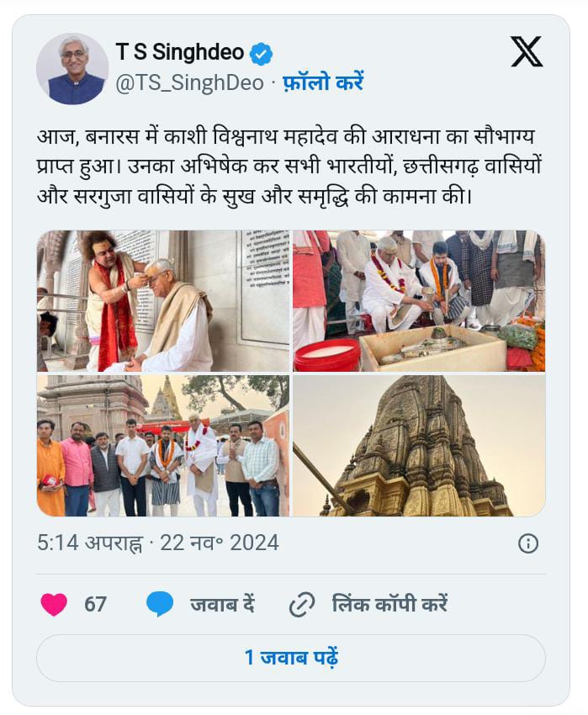The image size is (588, 715).
Task: Click the जवाब दें reply text
Action: click(x=222, y=605)
